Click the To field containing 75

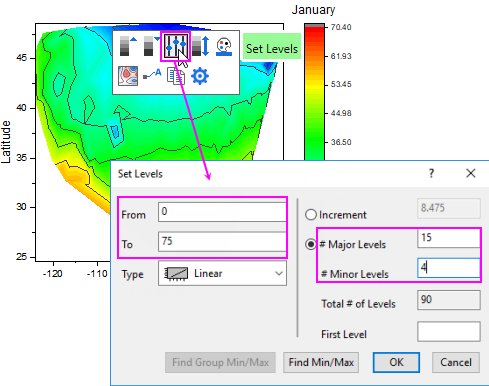click(222, 241)
